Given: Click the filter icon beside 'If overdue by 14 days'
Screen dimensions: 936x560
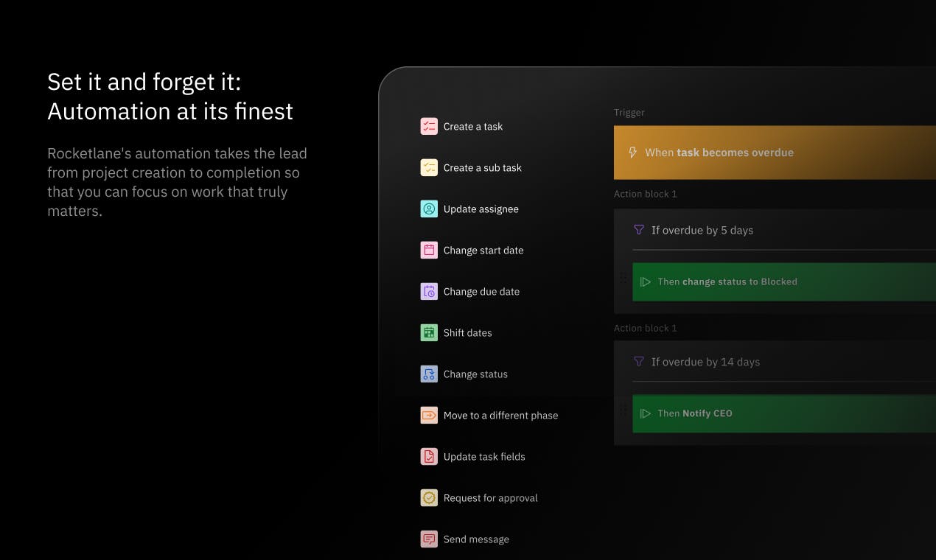Looking at the screenshot, I should coord(639,362).
